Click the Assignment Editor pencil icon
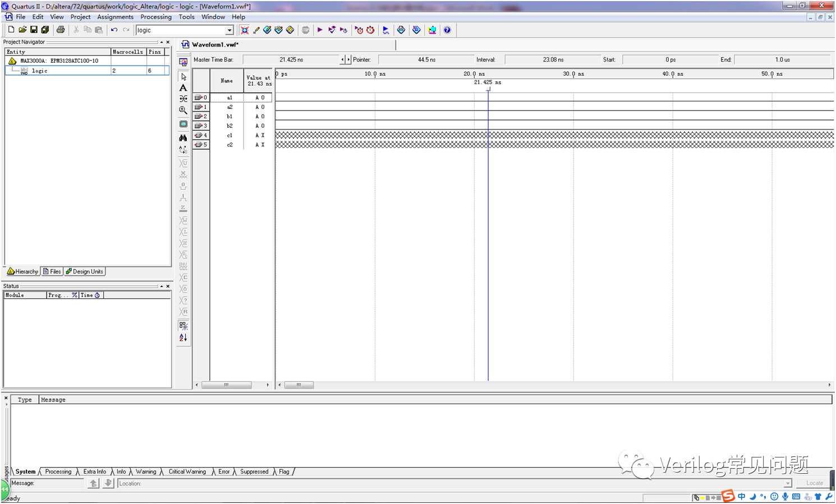 (256, 30)
